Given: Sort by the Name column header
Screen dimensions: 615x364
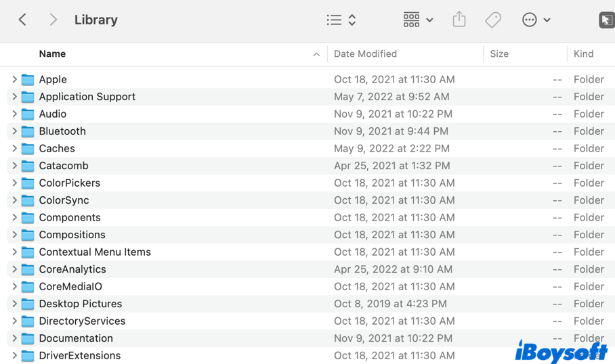Looking at the screenshot, I should point(52,54).
